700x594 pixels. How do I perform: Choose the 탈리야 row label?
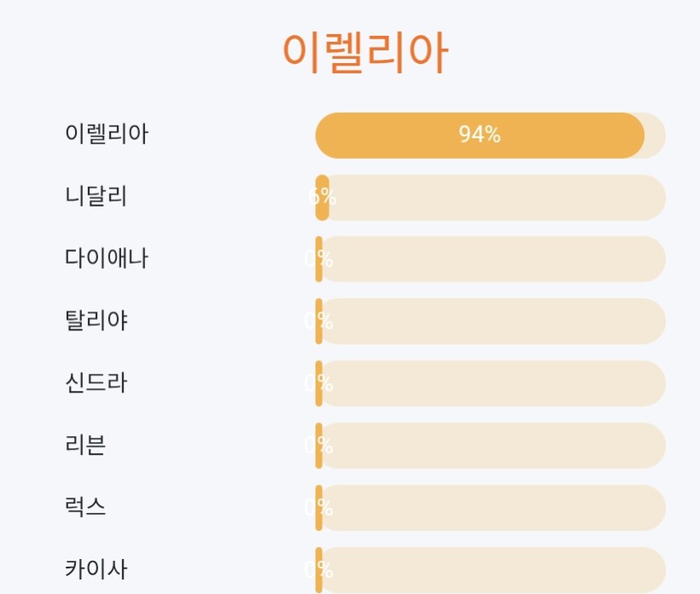(96, 321)
